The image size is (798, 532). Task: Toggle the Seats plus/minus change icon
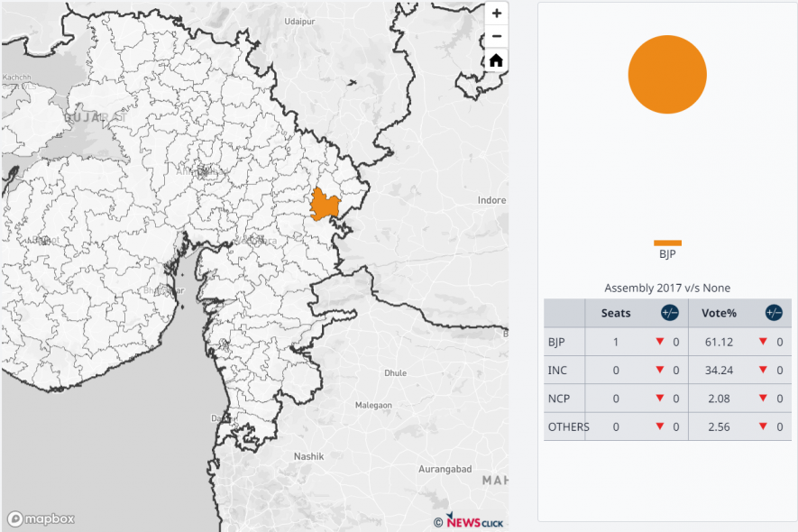click(x=669, y=313)
